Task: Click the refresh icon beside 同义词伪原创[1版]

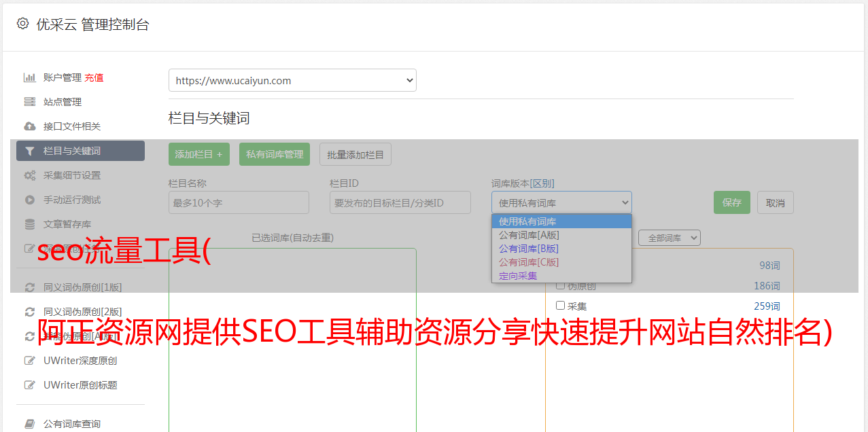Action: coord(29,287)
